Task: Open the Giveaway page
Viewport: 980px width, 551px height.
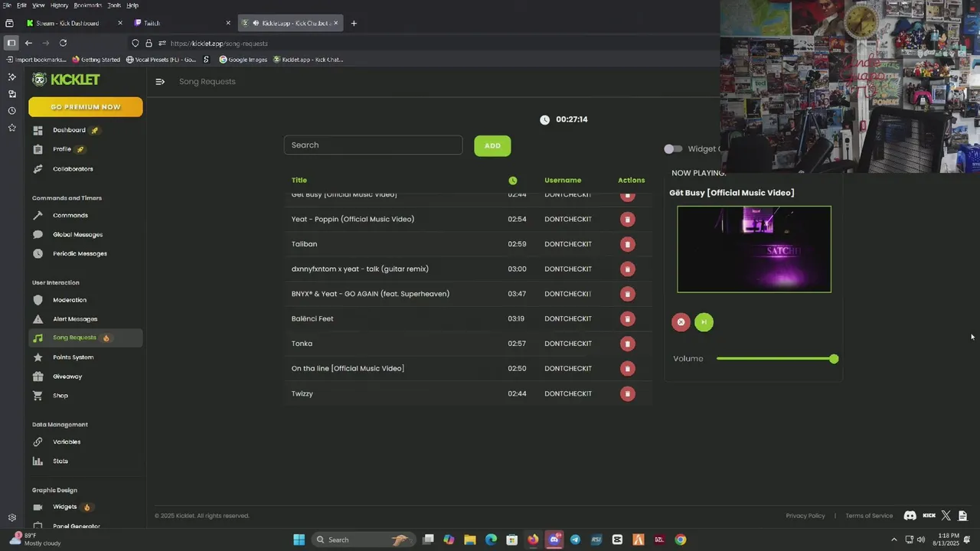Action: (86, 377)
